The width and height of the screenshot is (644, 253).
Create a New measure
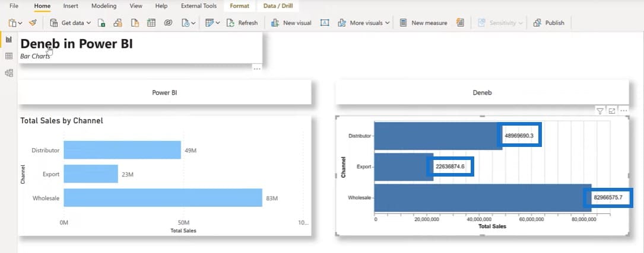pos(423,23)
